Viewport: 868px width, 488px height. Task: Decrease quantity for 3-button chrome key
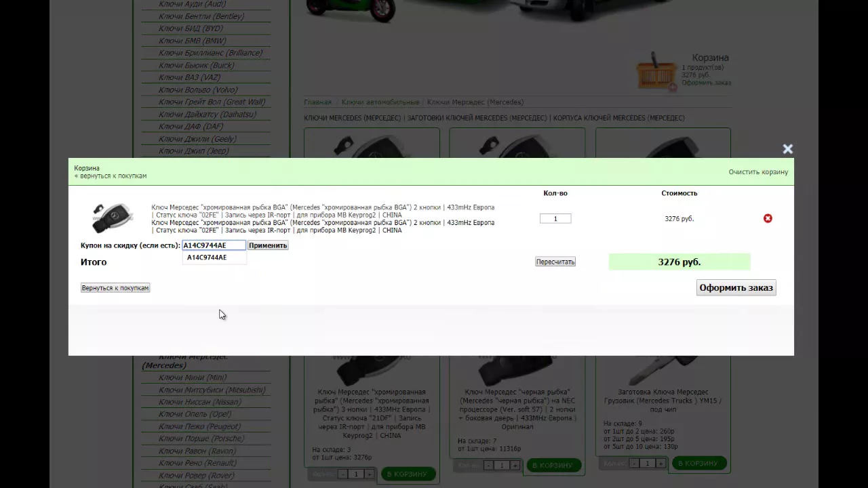click(x=343, y=474)
